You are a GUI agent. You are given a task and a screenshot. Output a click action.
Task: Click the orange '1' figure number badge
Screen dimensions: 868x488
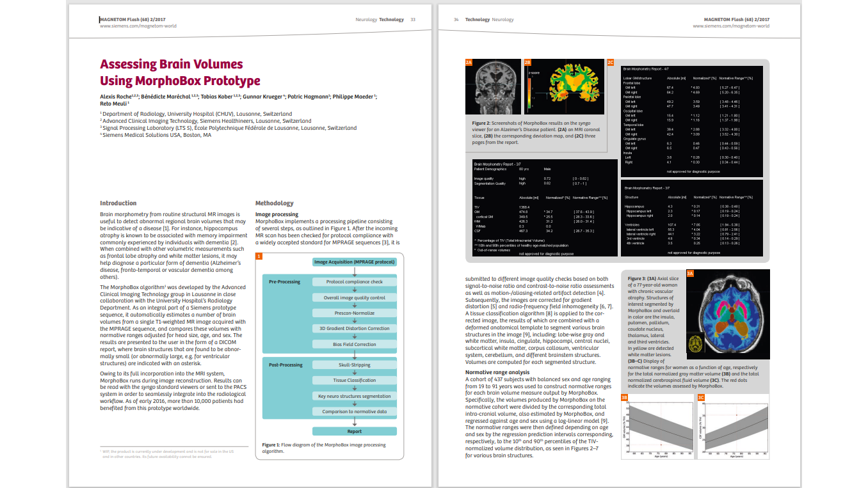[x=259, y=256]
